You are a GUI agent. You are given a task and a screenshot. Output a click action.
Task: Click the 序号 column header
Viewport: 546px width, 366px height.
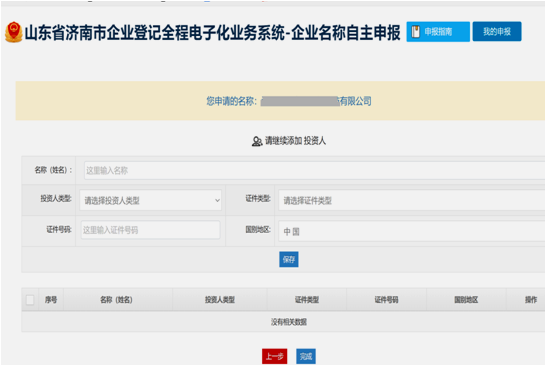coord(51,299)
